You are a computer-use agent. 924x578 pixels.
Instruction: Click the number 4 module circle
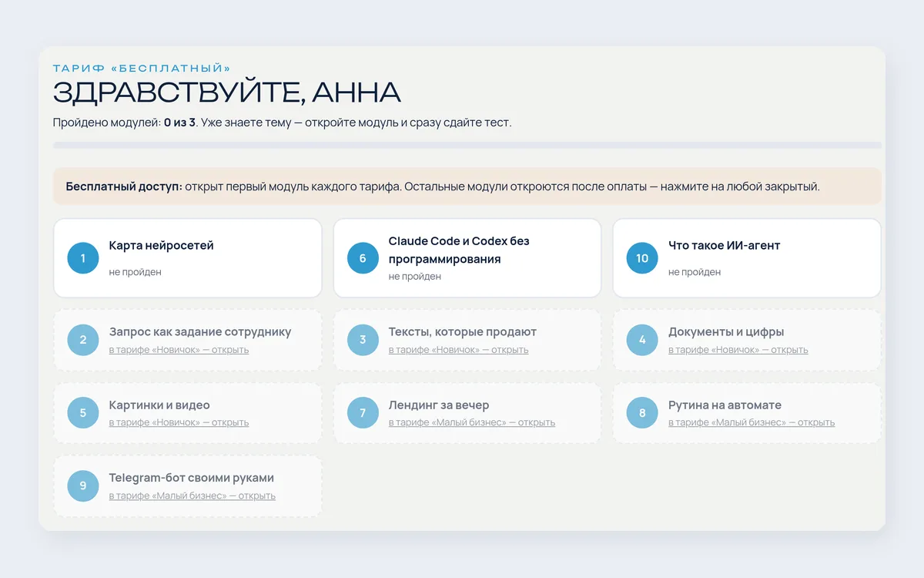[642, 340]
